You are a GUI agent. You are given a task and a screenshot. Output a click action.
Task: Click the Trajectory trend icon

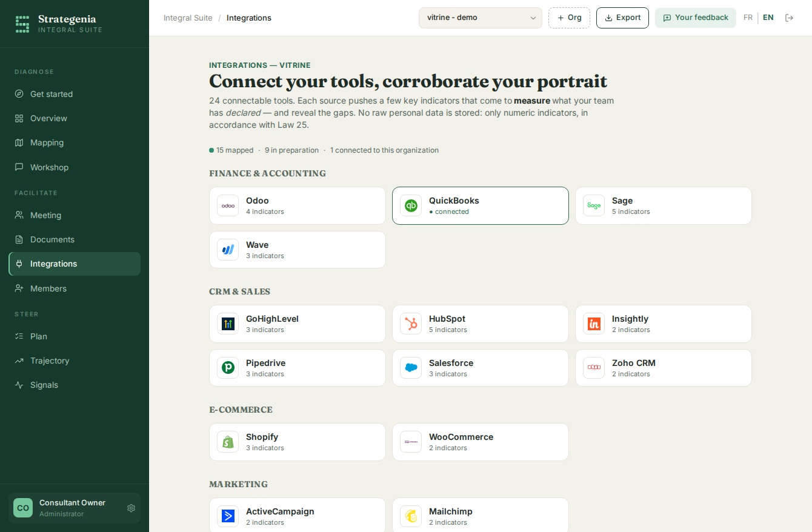click(19, 361)
